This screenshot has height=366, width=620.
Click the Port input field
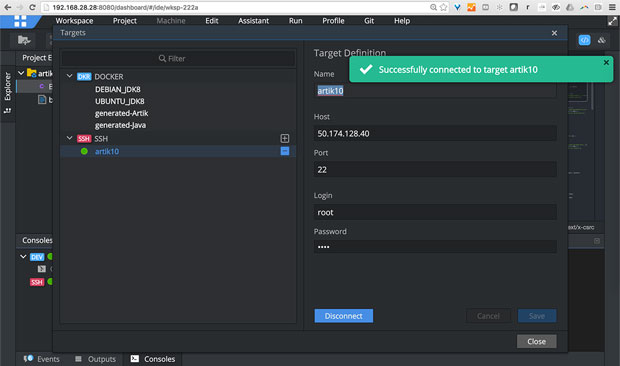click(435, 170)
